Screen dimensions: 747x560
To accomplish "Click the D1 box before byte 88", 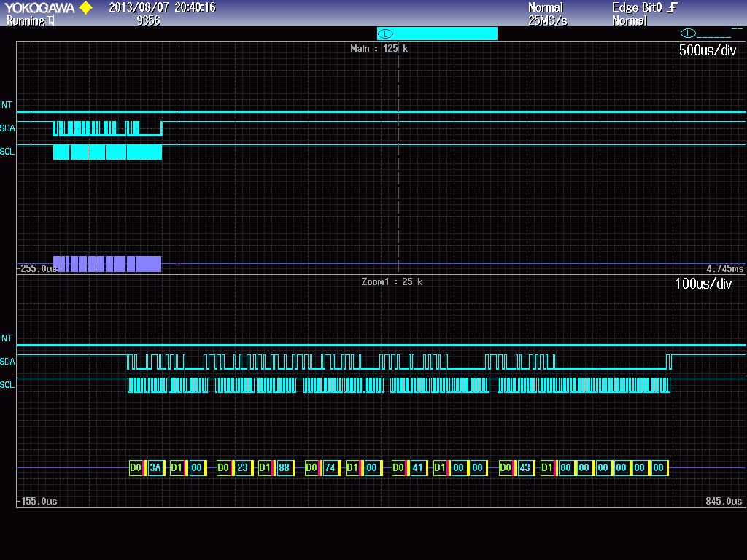I will point(264,467).
